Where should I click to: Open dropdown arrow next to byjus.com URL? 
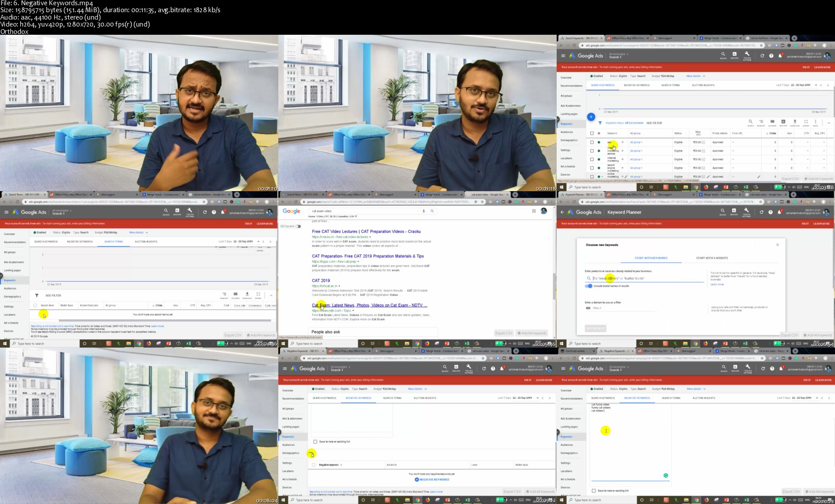coord(358,262)
